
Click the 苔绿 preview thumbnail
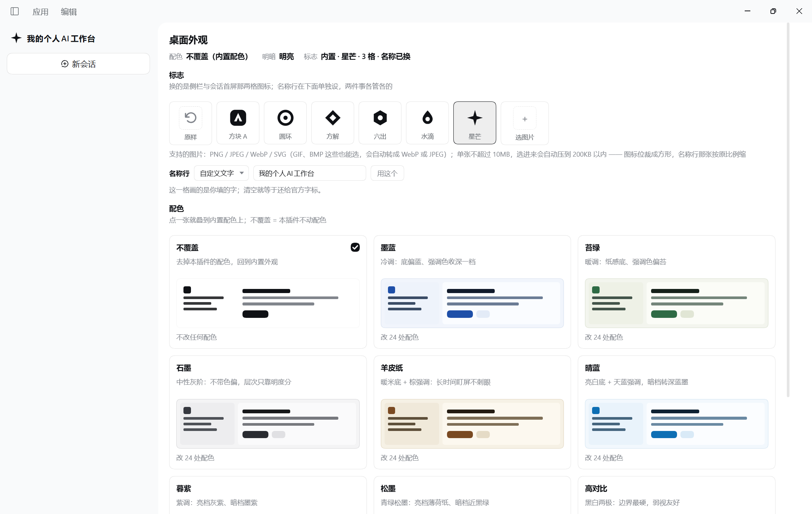677,303
